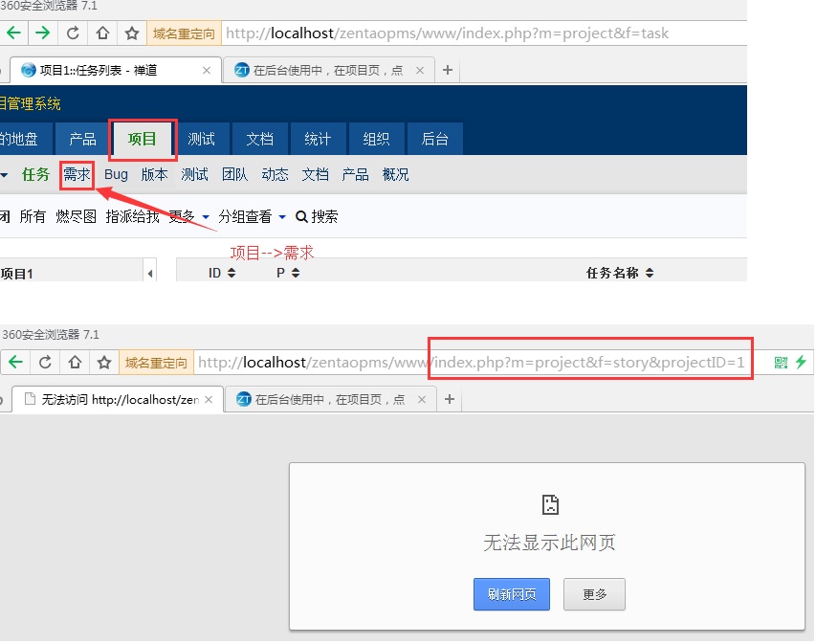This screenshot has width=816, height=644.
Task: Open the 后台 main menu
Action: (x=434, y=139)
